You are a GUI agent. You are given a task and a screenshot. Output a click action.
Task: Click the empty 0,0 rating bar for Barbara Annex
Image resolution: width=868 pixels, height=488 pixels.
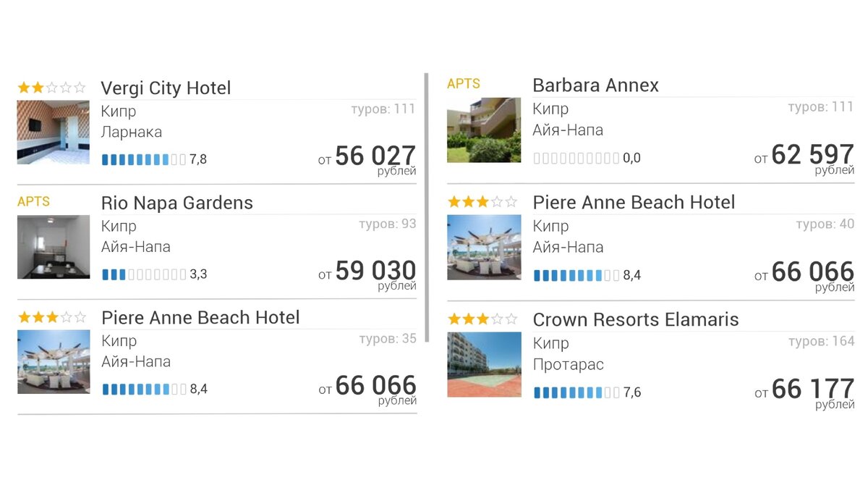point(576,158)
